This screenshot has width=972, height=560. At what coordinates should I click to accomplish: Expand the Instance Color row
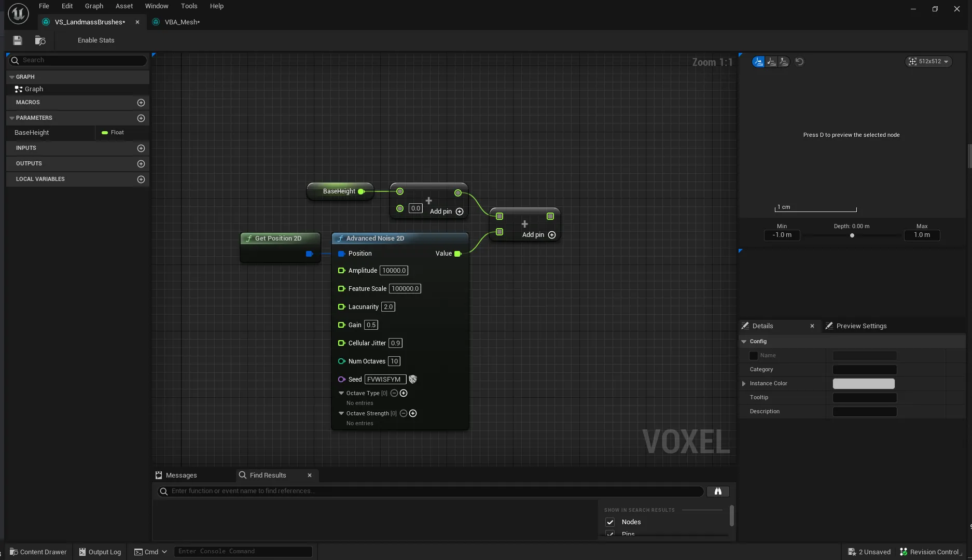point(744,384)
